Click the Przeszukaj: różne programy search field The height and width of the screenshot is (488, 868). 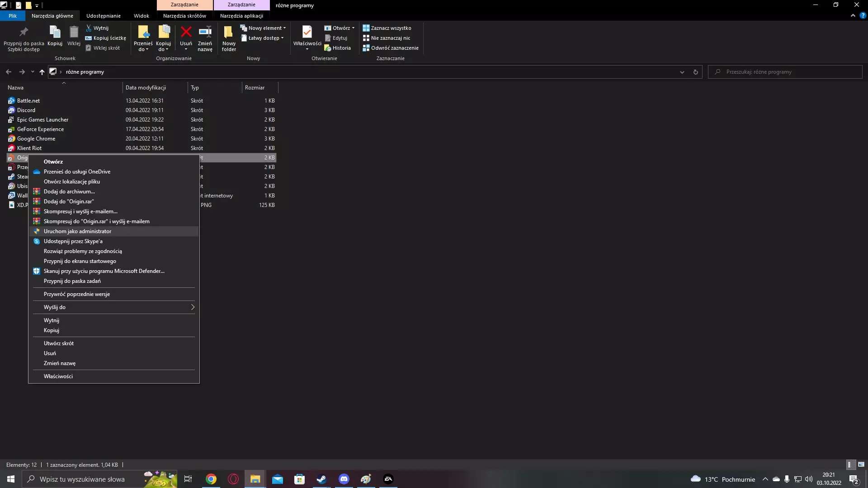[x=787, y=72]
